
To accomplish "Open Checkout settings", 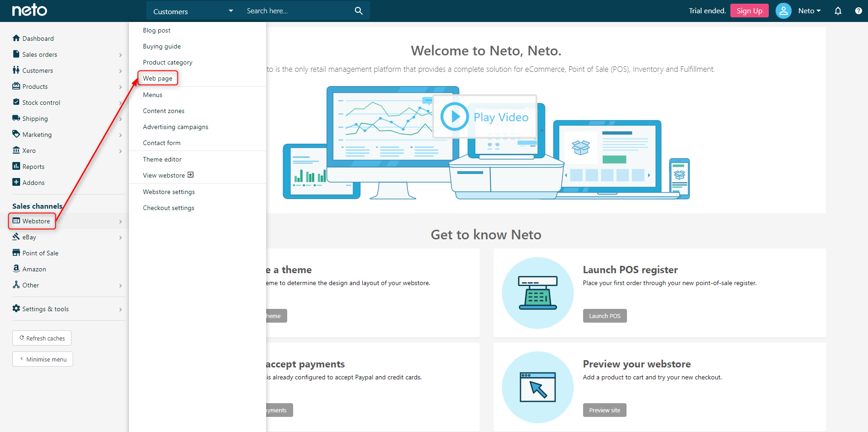I will (x=168, y=208).
